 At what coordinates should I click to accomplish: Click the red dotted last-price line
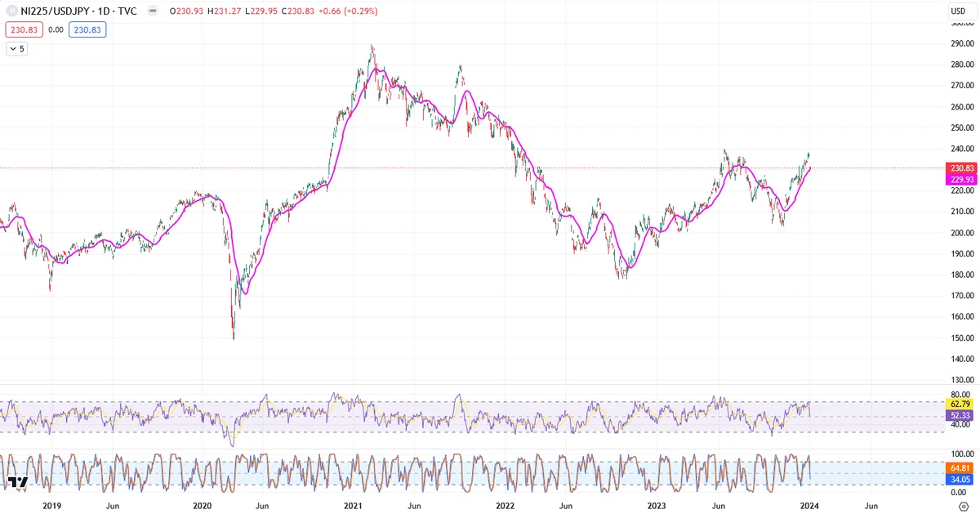tap(472, 168)
